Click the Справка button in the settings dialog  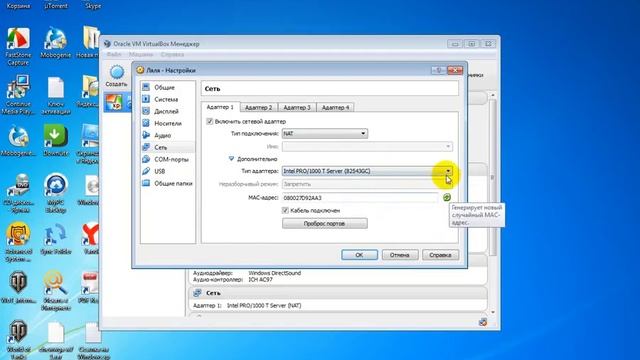point(440,255)
